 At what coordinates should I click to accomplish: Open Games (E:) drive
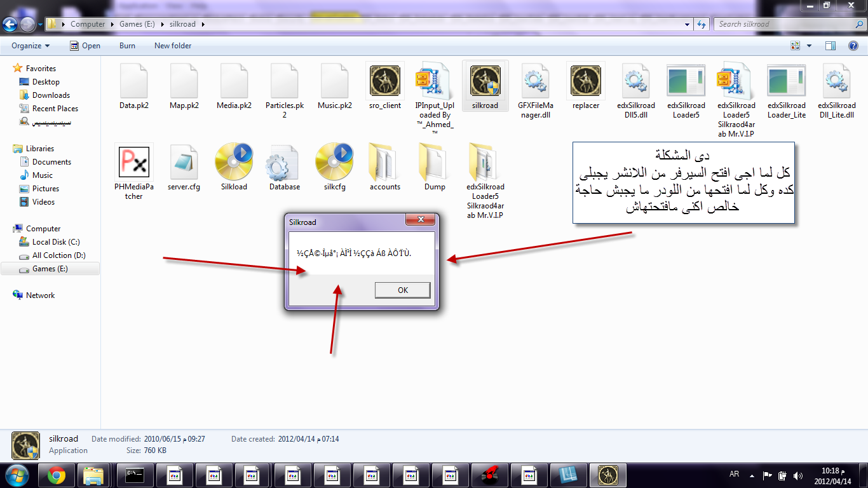coord(50,269)
